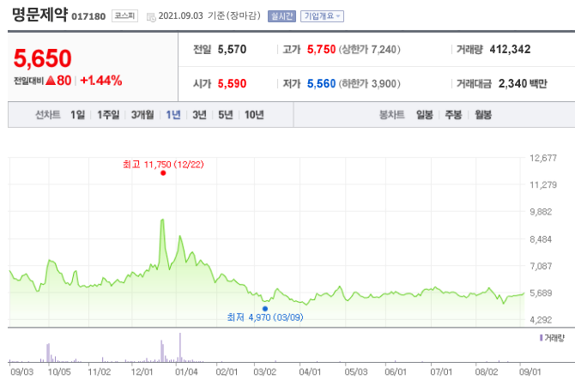575x392 pixels.
Task: Click the 고가 5,750 value
Action: pyautogui.click(x=321, y=50)
